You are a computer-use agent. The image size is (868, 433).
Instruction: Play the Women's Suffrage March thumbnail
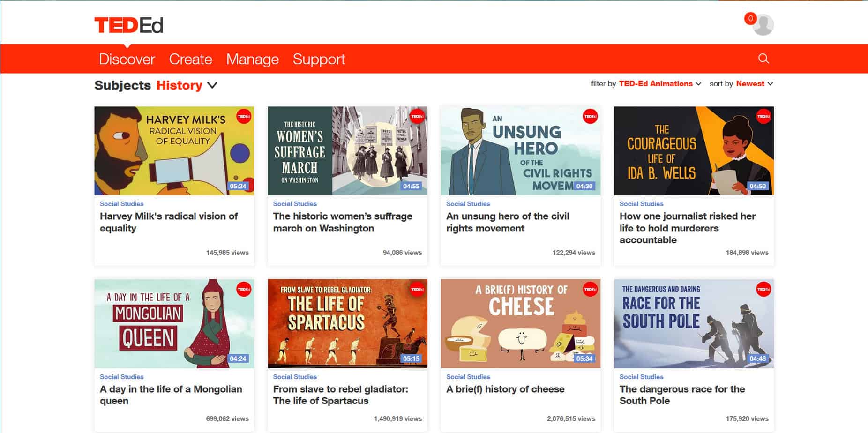[347, 151]
